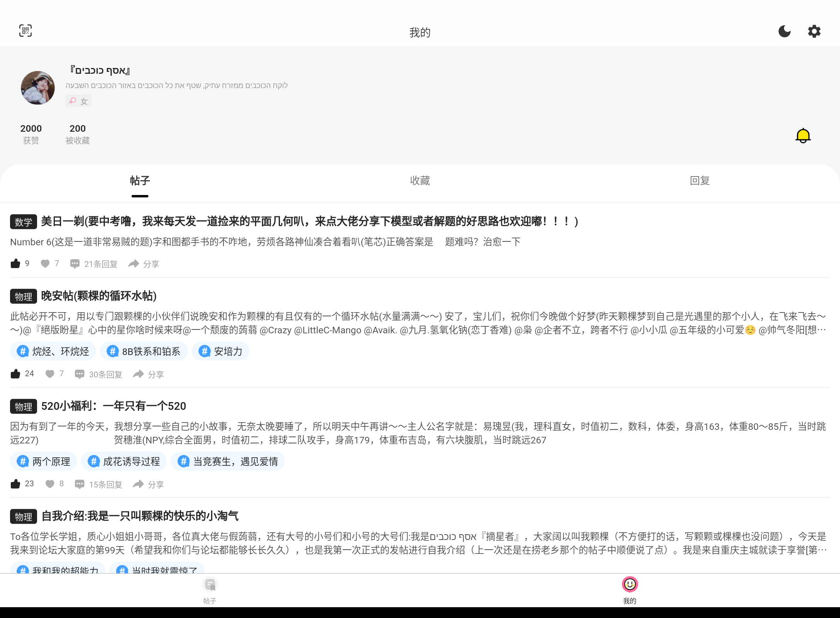The image size is (840, 618).
Task: Share the 晚安帖 post
Action: click(x=148, y=374)
